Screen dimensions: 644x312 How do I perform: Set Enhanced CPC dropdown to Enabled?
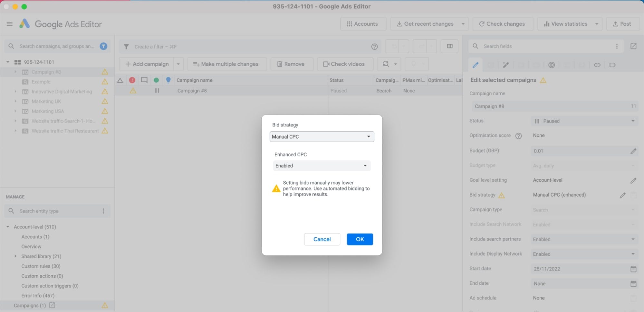(x=321, y=165)
